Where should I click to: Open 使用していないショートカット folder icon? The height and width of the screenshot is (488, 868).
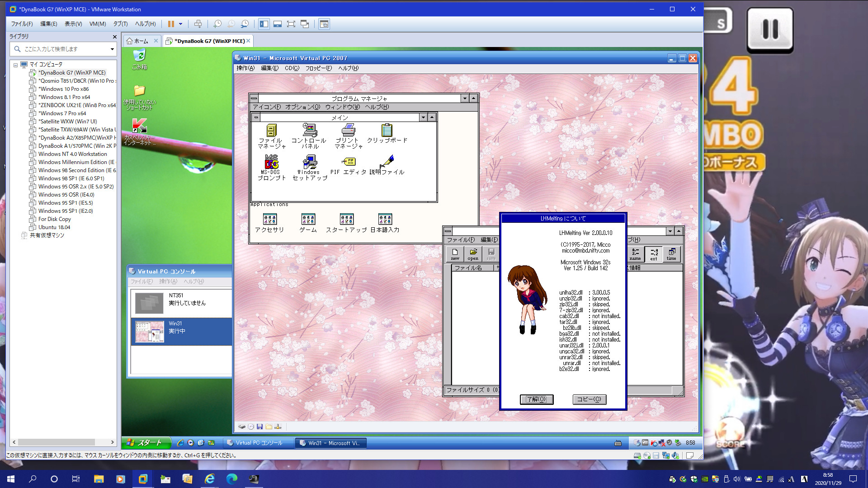coord(139,97)
